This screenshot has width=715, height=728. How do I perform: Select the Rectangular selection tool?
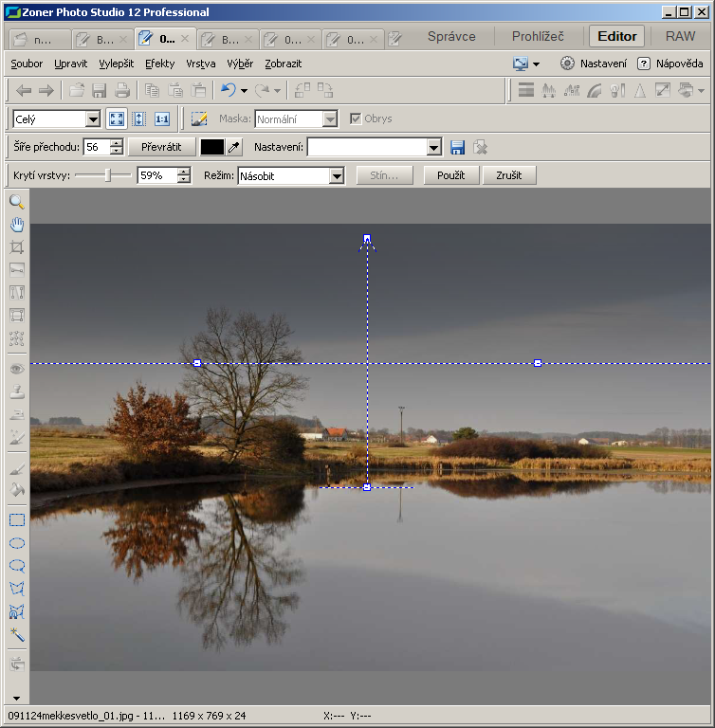pos(17,520)
